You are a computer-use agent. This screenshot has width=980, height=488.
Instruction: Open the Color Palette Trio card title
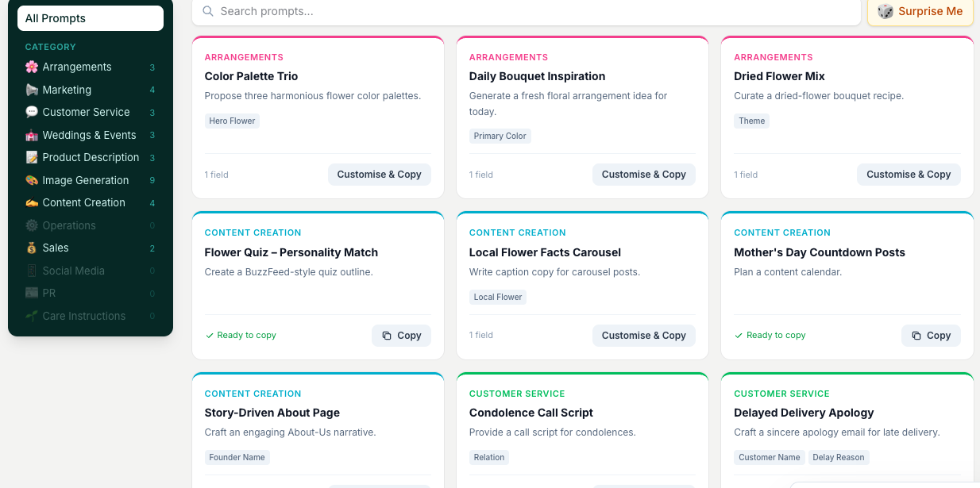click(252, 76)
